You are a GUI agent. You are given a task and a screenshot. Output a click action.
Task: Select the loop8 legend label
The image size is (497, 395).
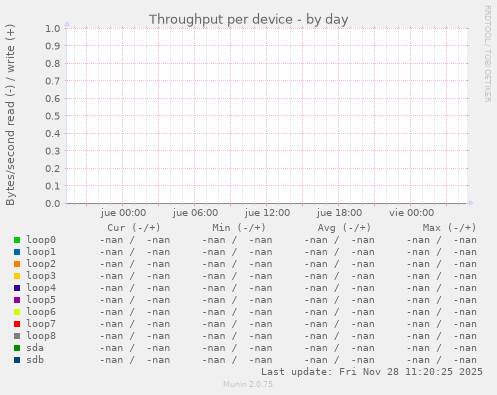point(41,336)
